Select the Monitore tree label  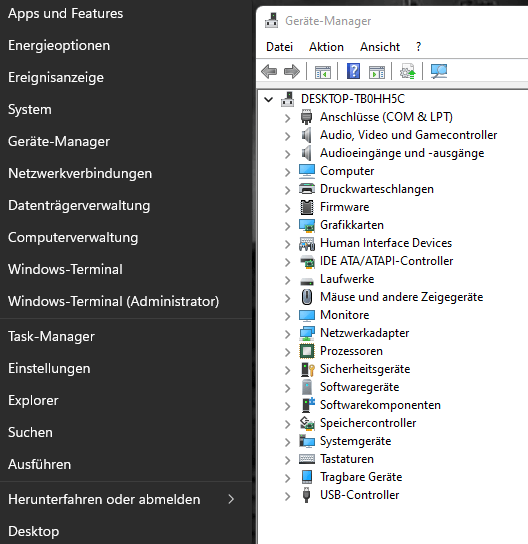click(x=344, y=315)
